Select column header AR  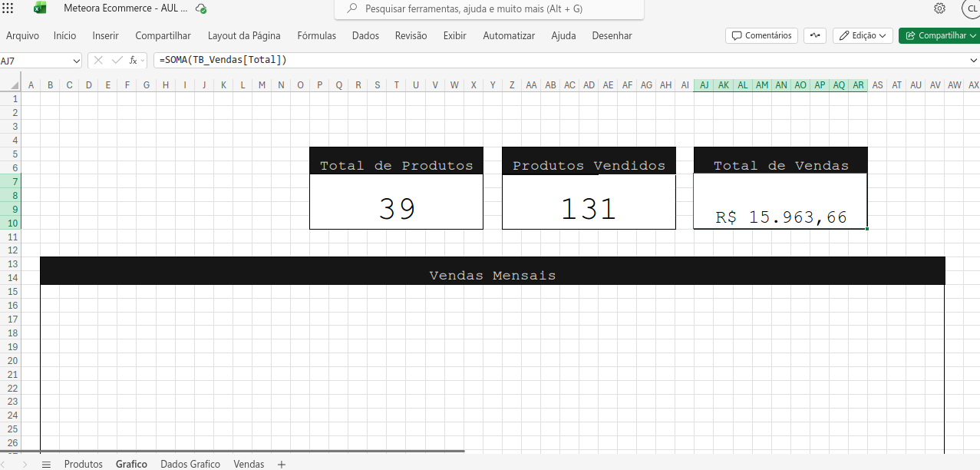pos(858,85)
